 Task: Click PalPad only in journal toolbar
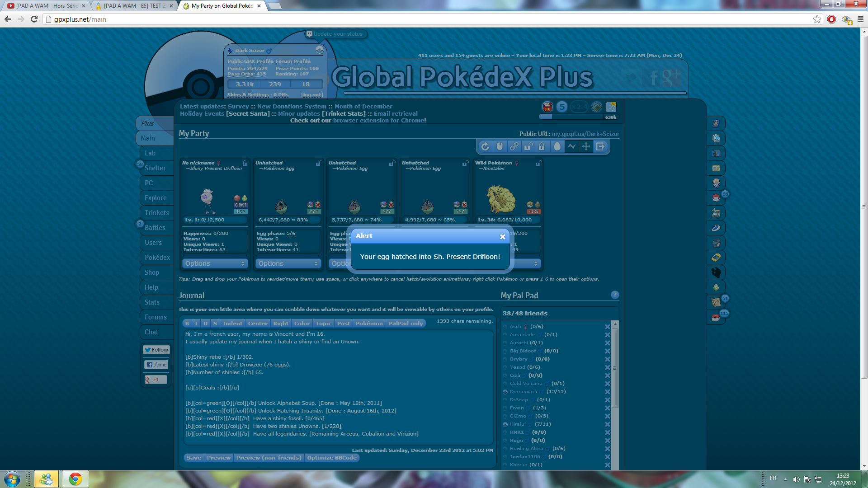click(406, 324)
